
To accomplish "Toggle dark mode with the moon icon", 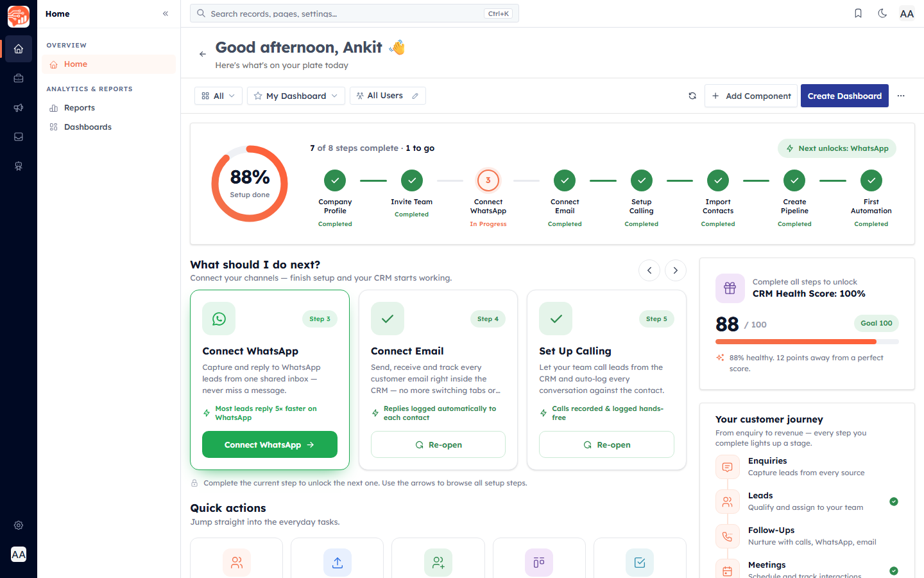I will 882,13.
